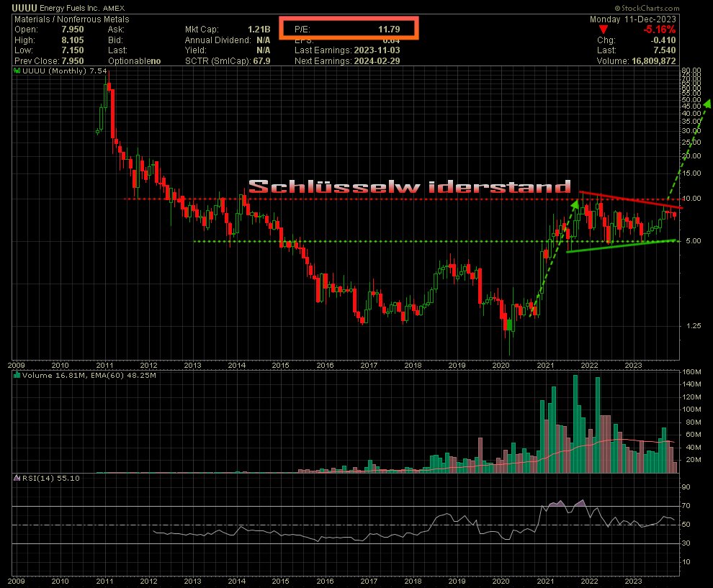This screenshot has width=713, height=588.
Task: Click the red down-triangle change indicator
Action: (x=604, y=30)
